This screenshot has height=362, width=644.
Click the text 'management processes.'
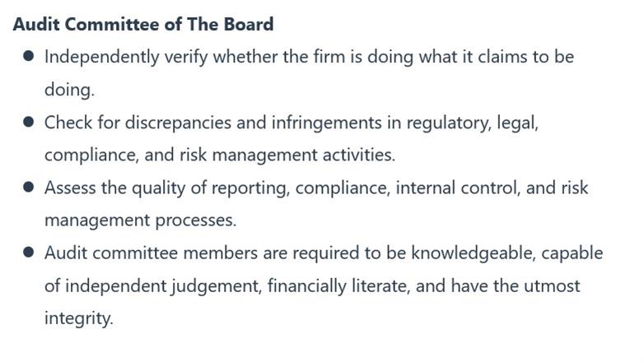coord(141,220)
